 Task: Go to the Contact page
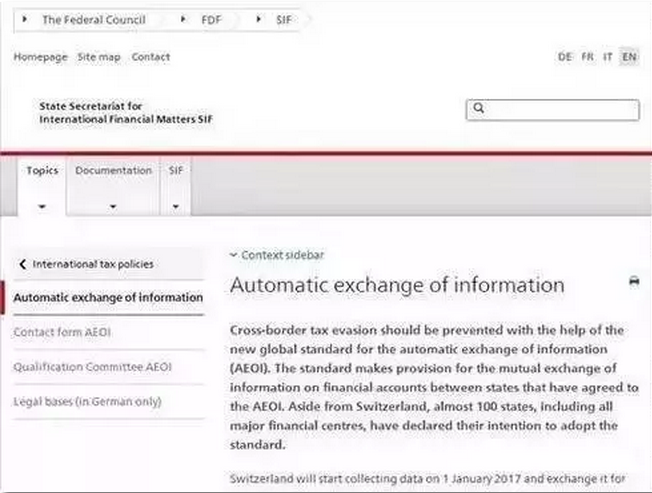[x=150, y=57]
